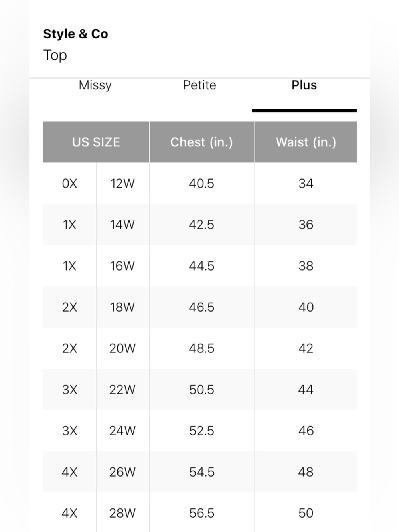The image size is (399, 532).
Task: Click the Top category label
Action: (55, 55)
